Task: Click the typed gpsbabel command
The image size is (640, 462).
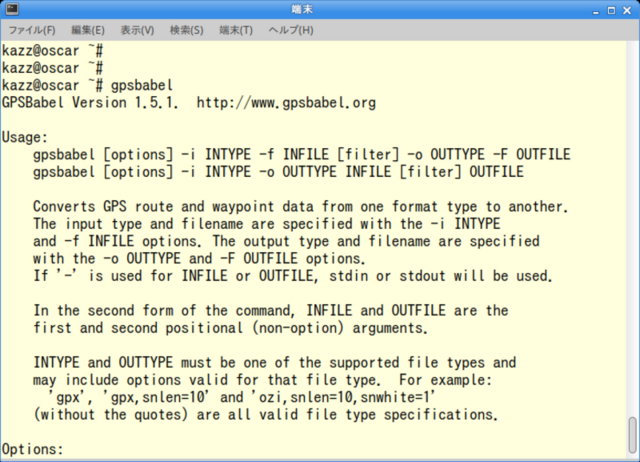Action: tap(142, 86)
